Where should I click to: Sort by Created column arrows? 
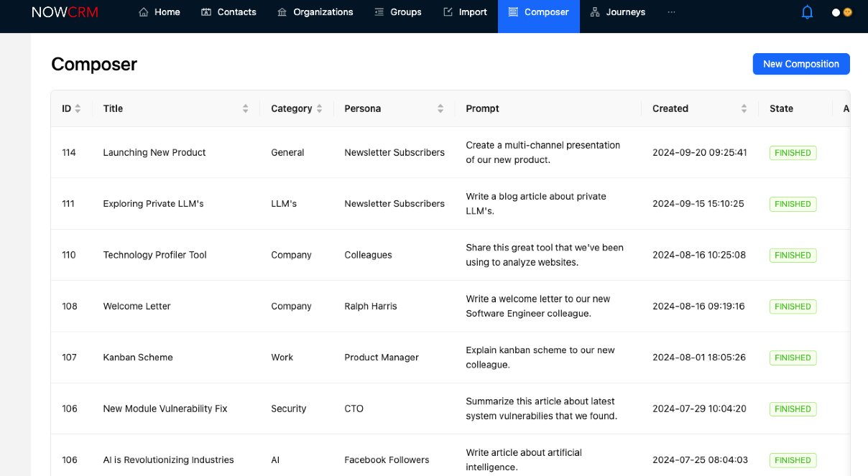[x=744, y=108]
